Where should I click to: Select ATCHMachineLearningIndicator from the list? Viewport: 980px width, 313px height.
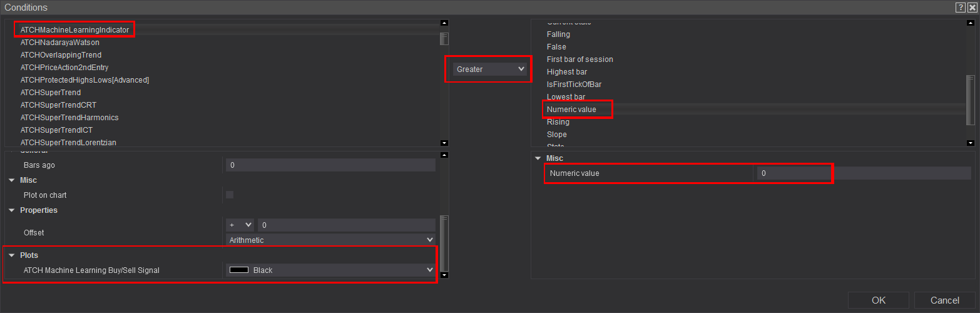pos(74,30)
